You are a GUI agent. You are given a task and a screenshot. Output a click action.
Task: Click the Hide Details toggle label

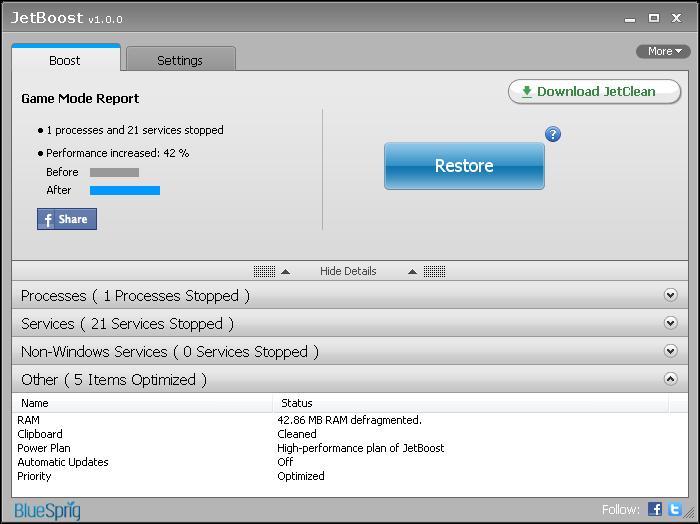(348, 271)
